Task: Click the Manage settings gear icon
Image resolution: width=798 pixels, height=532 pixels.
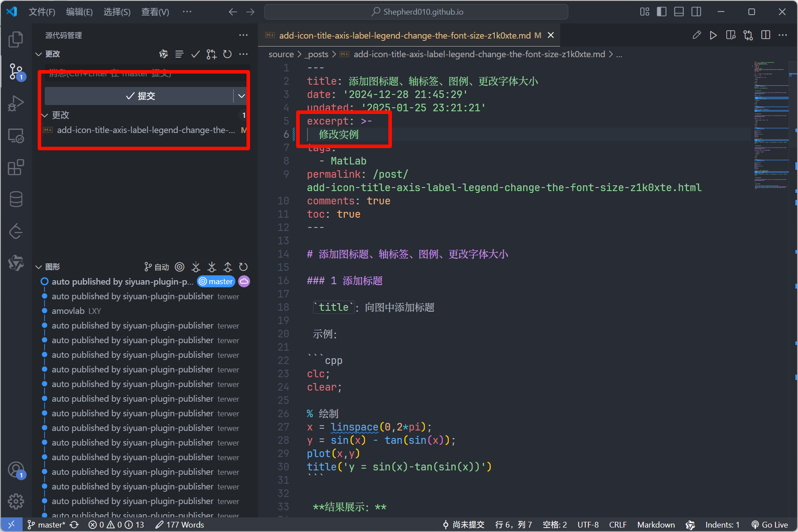Action: [x=16, y=501]
